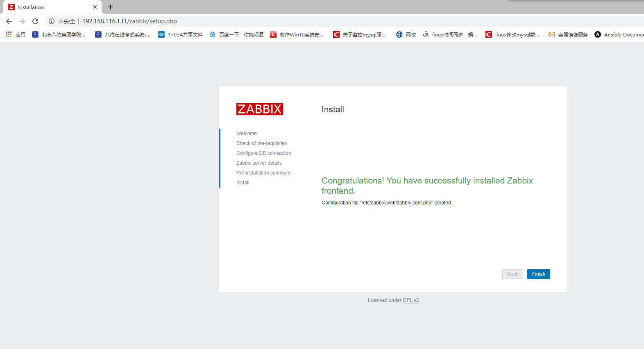Reload the page with refresh icon
Screen dimensions: 644x349
[x=35, y=21]
